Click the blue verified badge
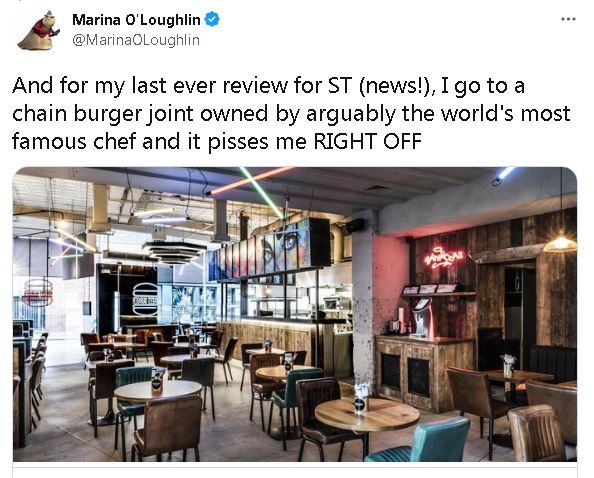The height and width of the screenshot is (478, 594). (212, 19)
